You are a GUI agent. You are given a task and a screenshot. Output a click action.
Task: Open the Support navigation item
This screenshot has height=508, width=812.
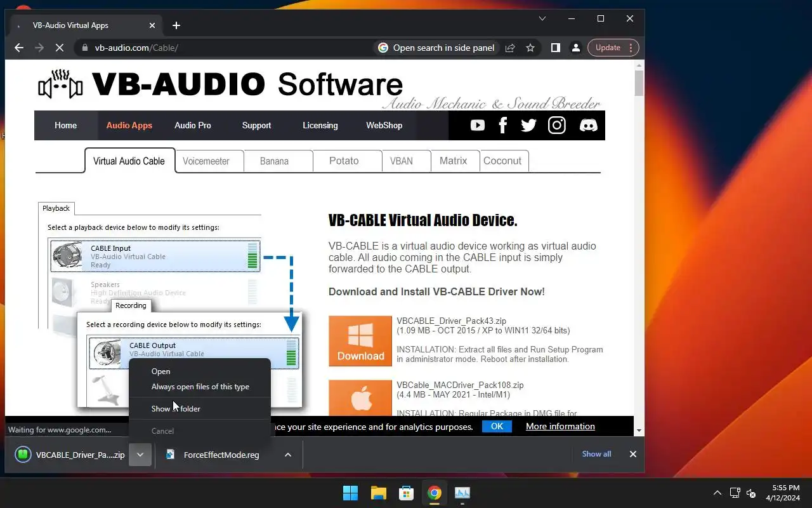(256, 125)
